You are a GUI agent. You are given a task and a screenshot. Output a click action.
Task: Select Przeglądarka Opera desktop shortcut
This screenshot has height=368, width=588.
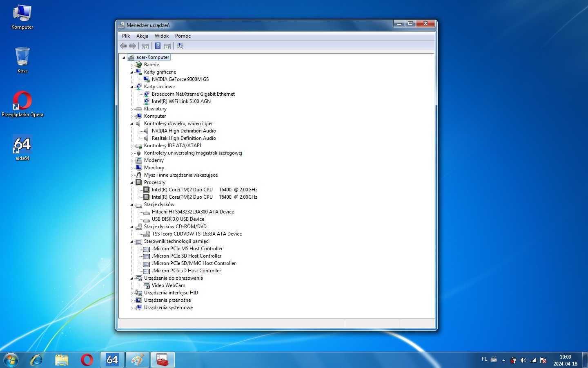pos(22,104)
